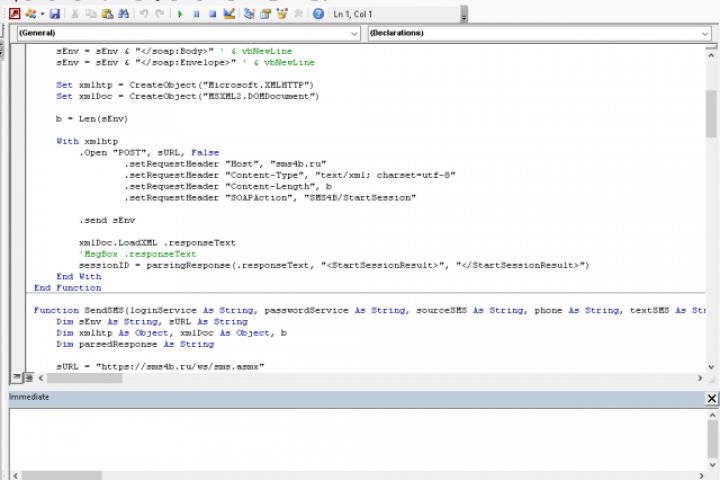Screen dimensions: 720x480
Task: Click the Immediate window title bar
Action: tap(357, 398)
